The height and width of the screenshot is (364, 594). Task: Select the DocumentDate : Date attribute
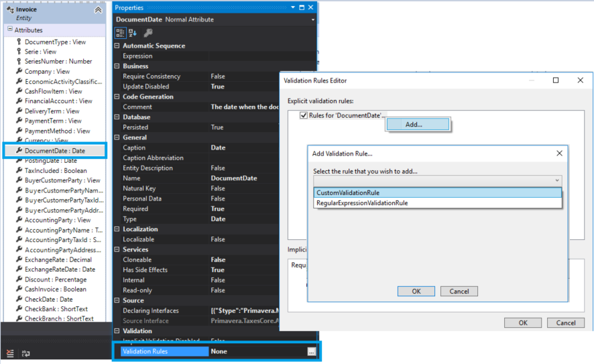pos(55,151)
